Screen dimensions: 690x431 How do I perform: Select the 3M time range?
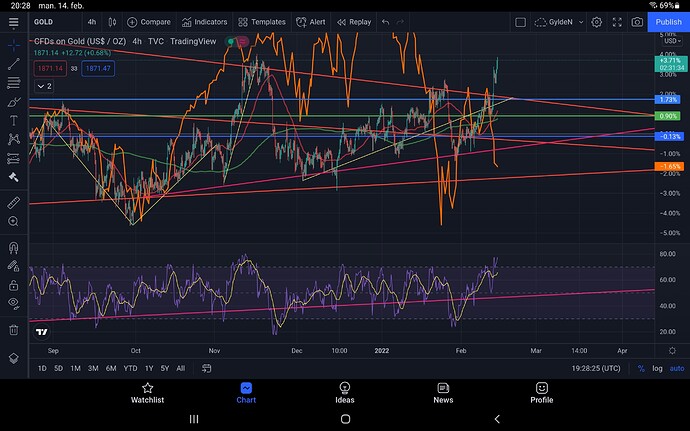pos(93,368)
